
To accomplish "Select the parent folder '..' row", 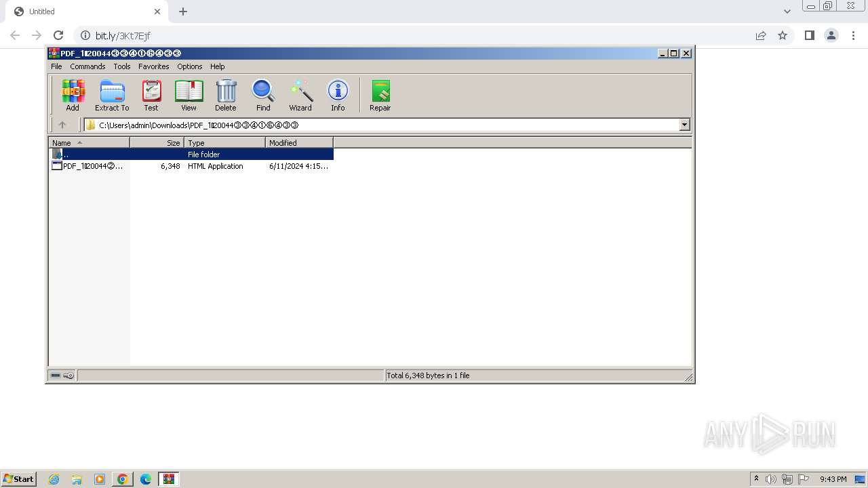I will coord(191,155).
